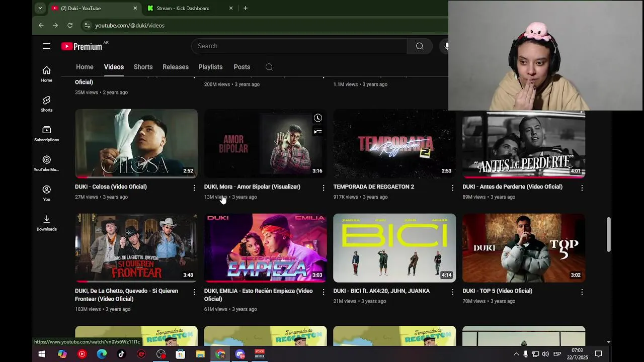This screenshot has width=644, height=362.
Task: Open the Releases tab
Action: pyautogui.click(x=176, y=67)
